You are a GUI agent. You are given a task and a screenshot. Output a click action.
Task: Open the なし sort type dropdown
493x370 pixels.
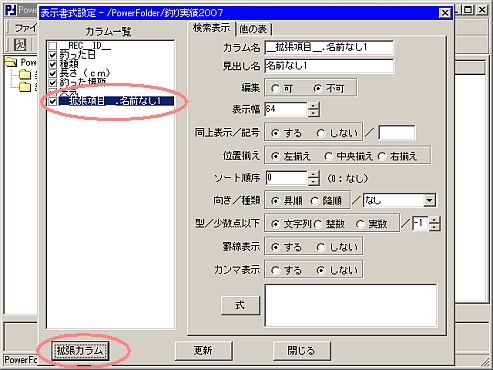429,201
